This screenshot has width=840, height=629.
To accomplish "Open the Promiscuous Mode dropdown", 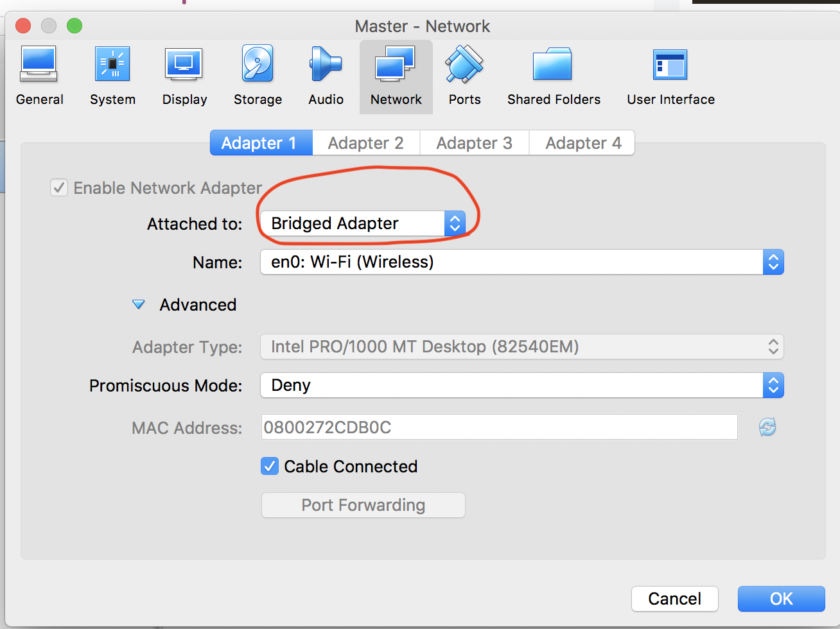I will coord(773,385).
